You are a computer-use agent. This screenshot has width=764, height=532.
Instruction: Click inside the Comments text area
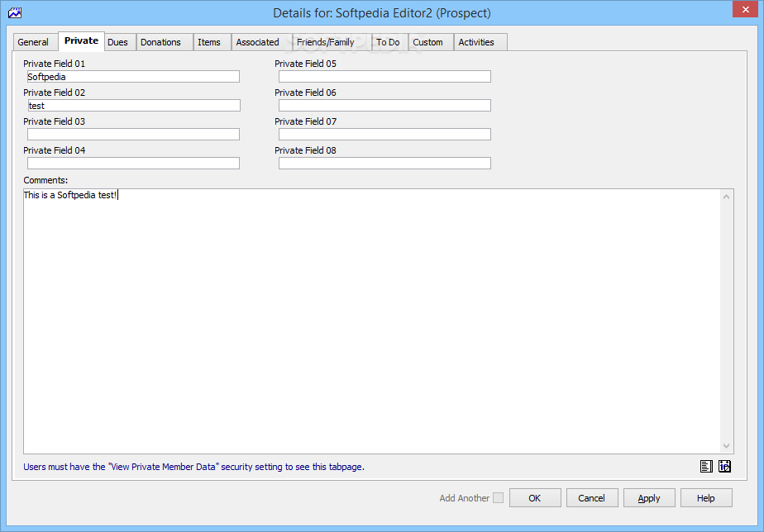(x=372, y=321)
